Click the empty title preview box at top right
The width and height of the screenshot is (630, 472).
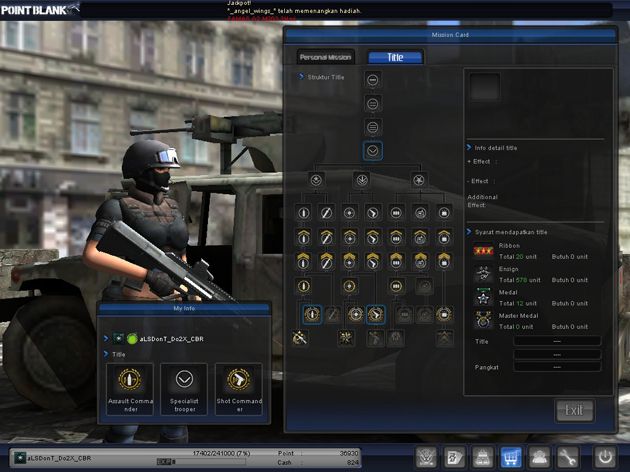pyautogui.click(x=485, y=86)
